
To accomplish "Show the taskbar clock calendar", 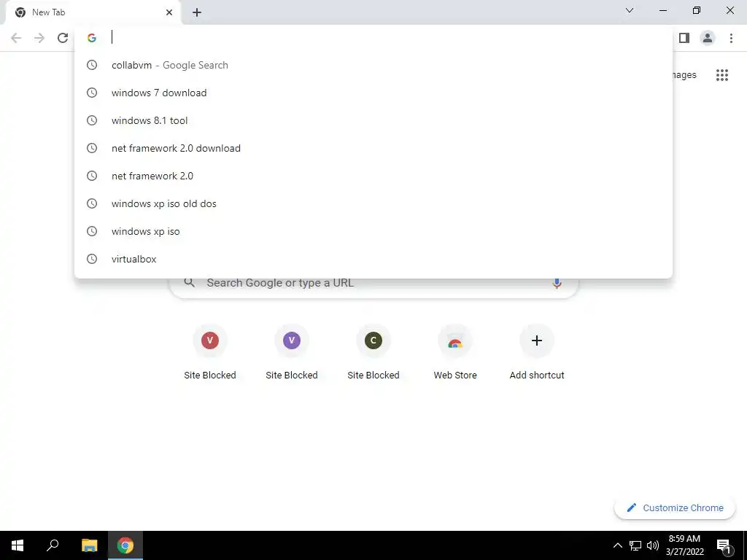I will coord(684,545).
